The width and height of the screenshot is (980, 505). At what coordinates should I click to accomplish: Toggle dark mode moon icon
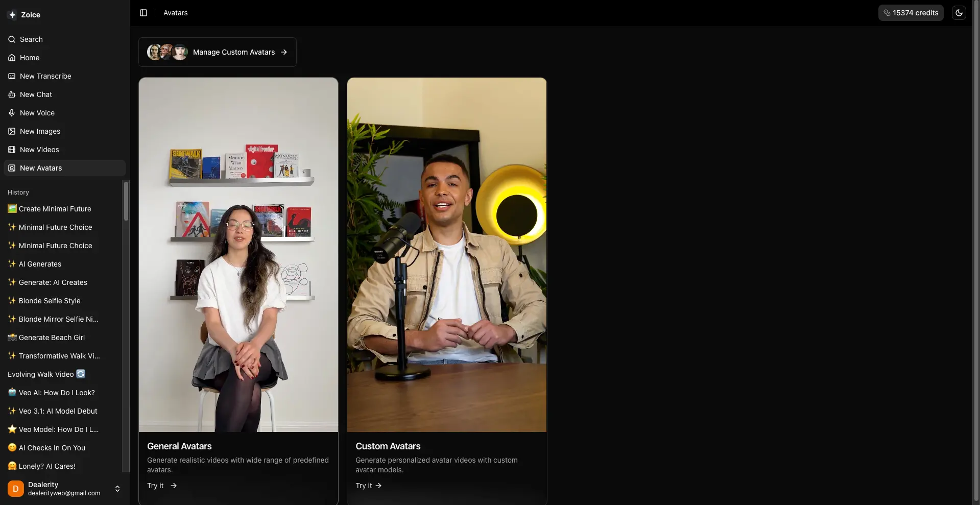959,13
